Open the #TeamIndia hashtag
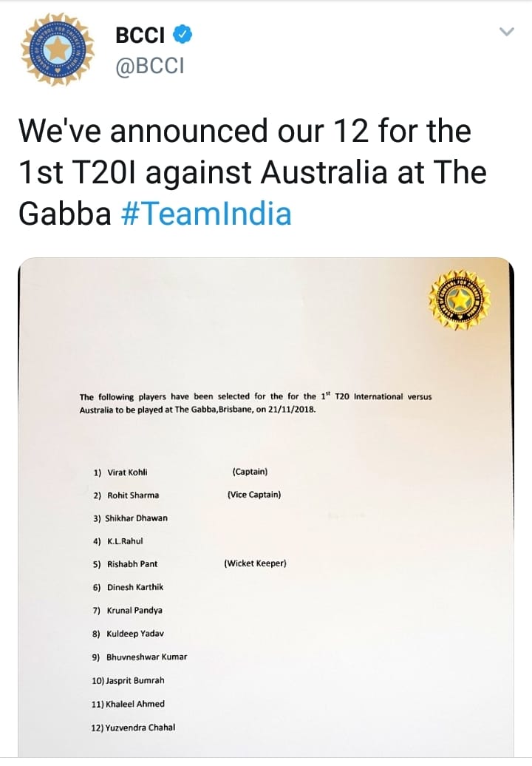The image size is (532, 766). pyautogui.click(x=205, y=214)
